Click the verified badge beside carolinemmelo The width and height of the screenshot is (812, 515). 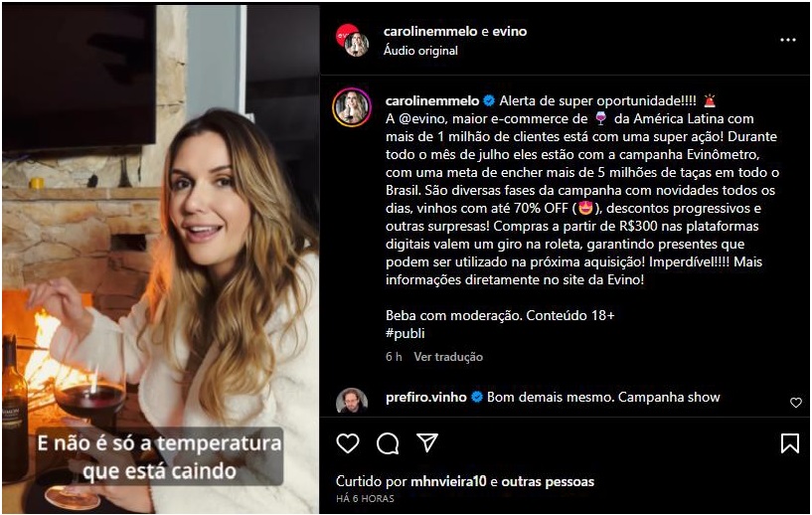pyautogui.click(x=488, y=100)
